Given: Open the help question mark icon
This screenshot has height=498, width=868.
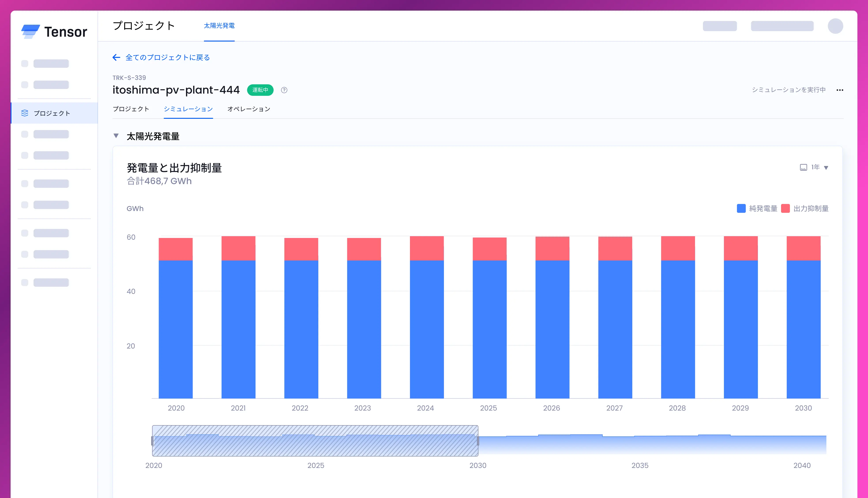Looking at the screenshot, I should tap(284, 90).
